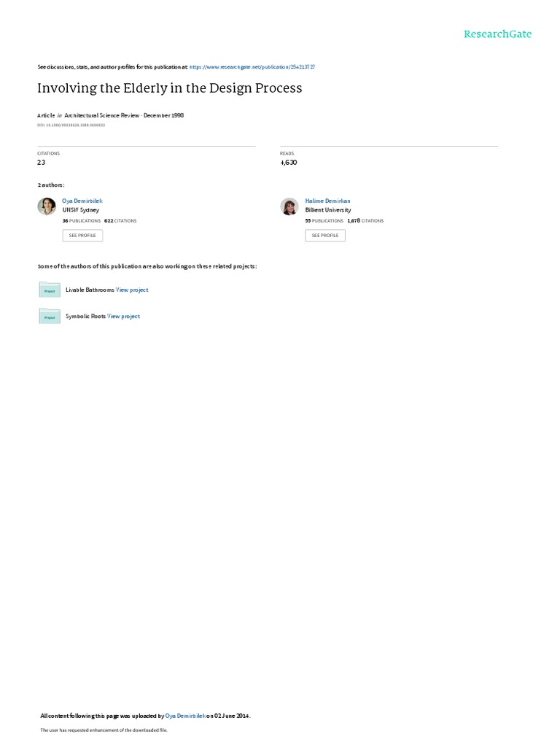
Task: Open View project link for Livable Bathrooms
Action: [132, 290]
